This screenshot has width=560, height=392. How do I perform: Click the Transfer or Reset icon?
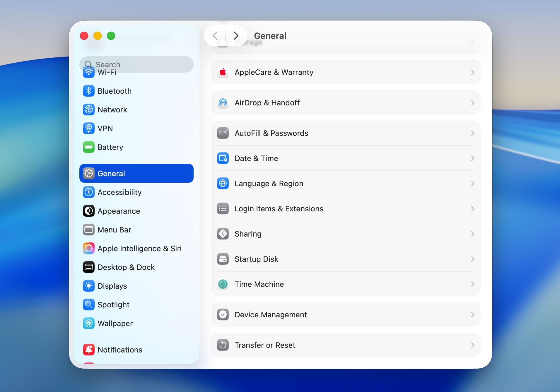(223, 345)
